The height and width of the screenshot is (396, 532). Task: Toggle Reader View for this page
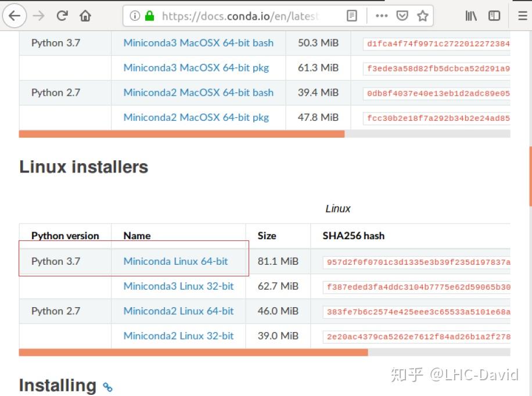(x=352, y=16)
